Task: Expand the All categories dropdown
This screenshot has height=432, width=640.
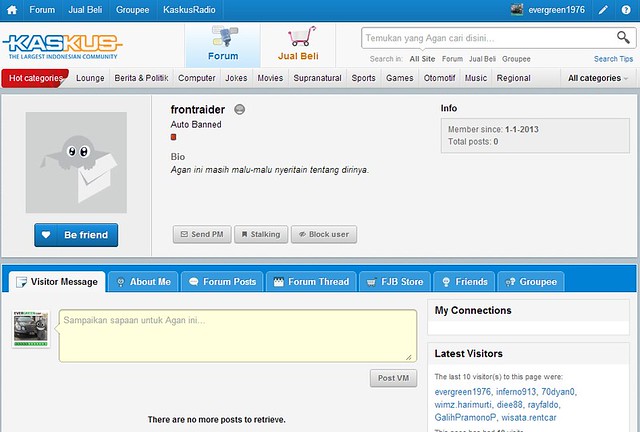Action: (598, 78)
